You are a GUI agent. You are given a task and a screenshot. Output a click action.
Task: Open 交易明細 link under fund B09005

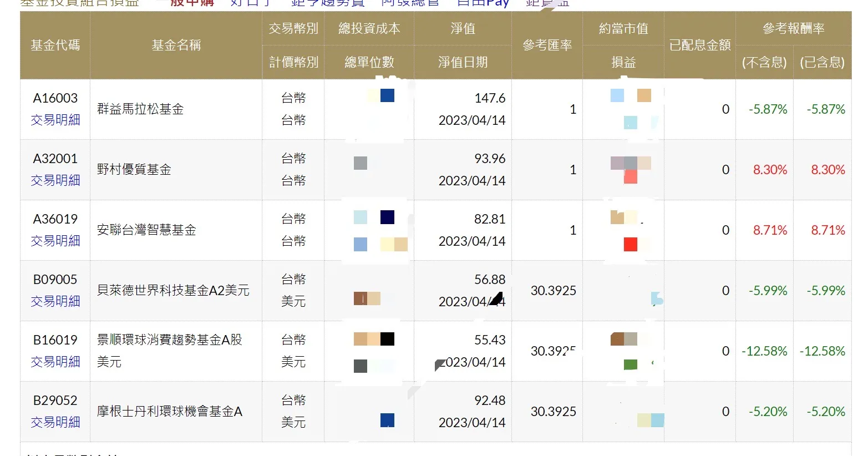(55, 301)
